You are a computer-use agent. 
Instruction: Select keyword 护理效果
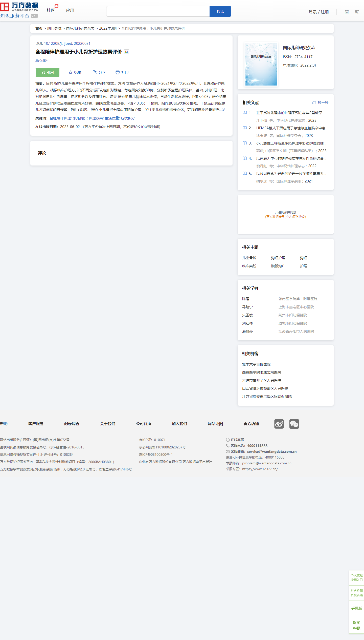pyautogui.click(x=96, y=118)
